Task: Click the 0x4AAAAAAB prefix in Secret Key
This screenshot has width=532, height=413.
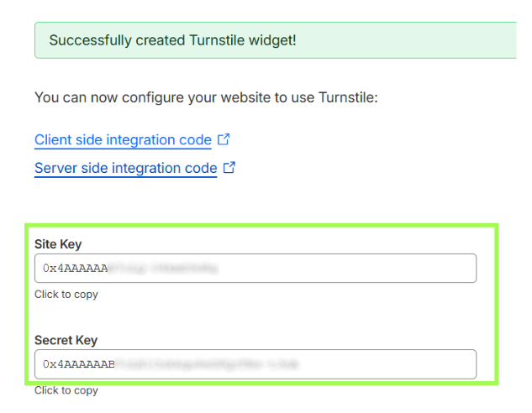Action: 79,364
